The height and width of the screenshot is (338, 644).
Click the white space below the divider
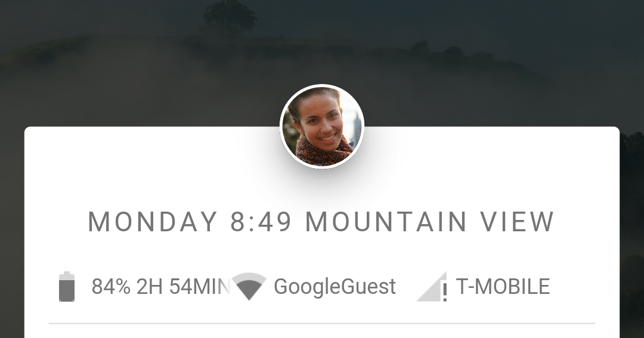322,332
